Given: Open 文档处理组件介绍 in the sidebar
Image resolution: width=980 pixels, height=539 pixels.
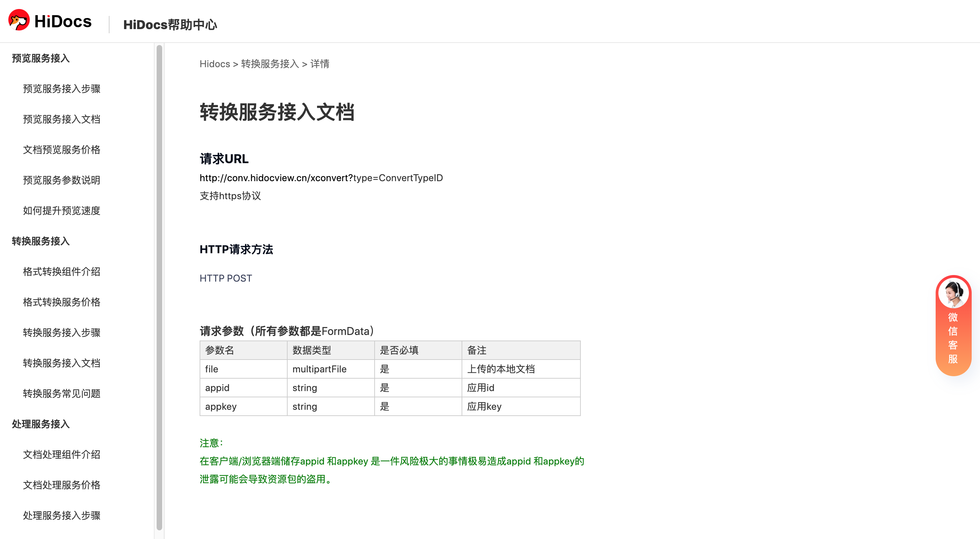Looking at the screenshot, I should pyautogui.click(x=62, y=454).
